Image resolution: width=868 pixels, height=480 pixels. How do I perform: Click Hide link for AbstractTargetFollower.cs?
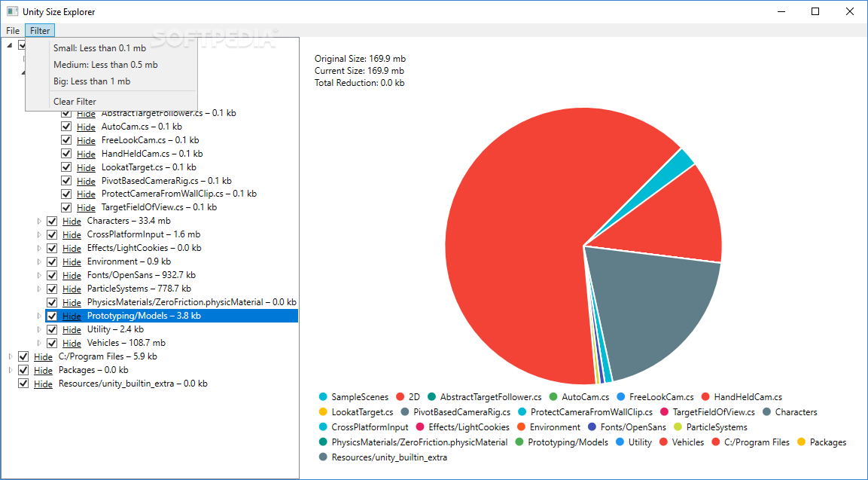pos(86,114)
